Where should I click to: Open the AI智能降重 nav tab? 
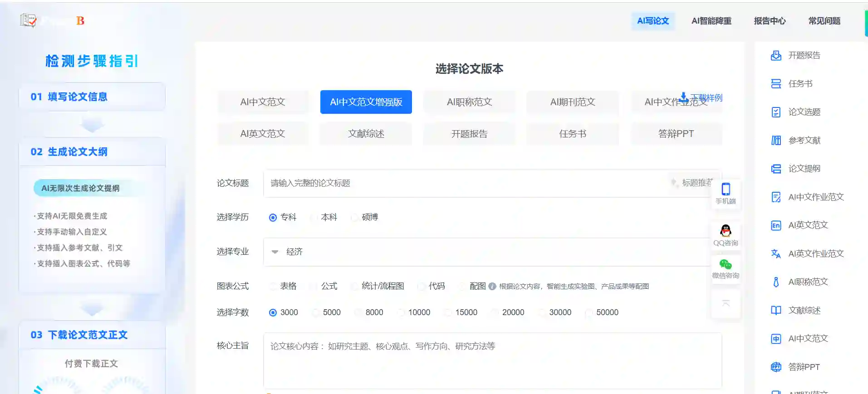tap(711, 21)
